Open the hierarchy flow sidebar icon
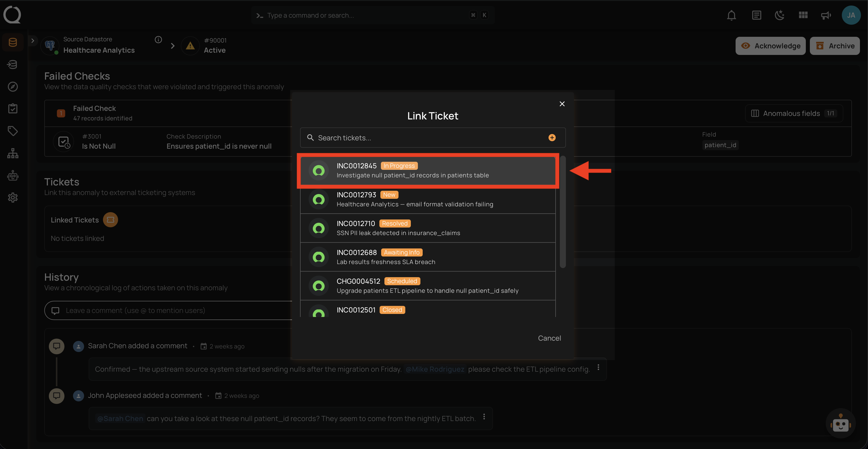This screenshot has width=868, height=449. [13, 153]
